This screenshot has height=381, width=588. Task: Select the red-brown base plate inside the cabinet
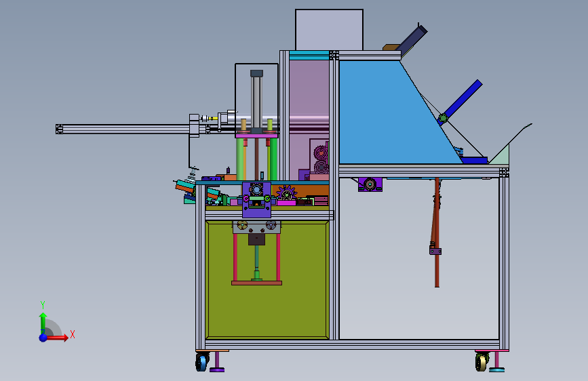[256, 283]
